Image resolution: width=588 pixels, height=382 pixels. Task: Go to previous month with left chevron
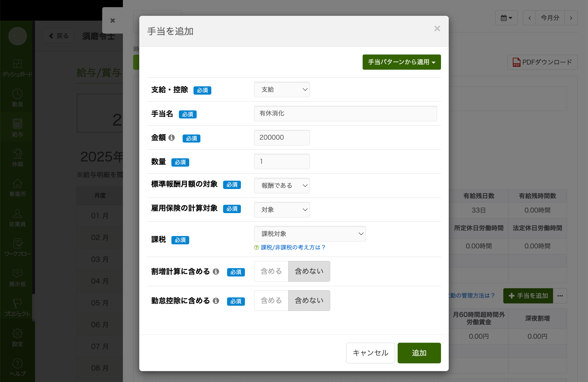click(529, 18)
